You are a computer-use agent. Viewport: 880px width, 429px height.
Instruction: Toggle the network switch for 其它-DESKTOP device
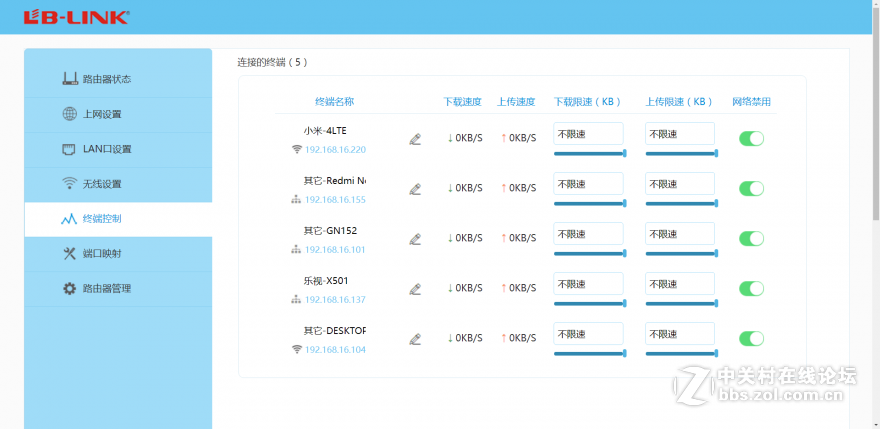coord(751,339)
